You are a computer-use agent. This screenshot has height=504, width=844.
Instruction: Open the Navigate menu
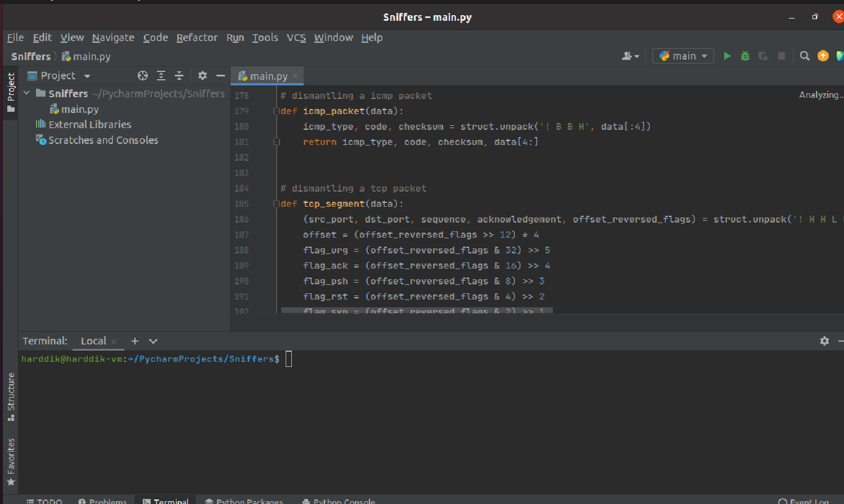[x=113, y=38]
